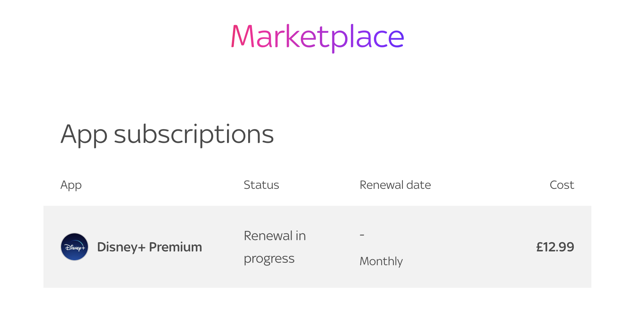644x326 pixels.
Task: Click the Monthly billing frequency label
Action: tap(381, 261)
